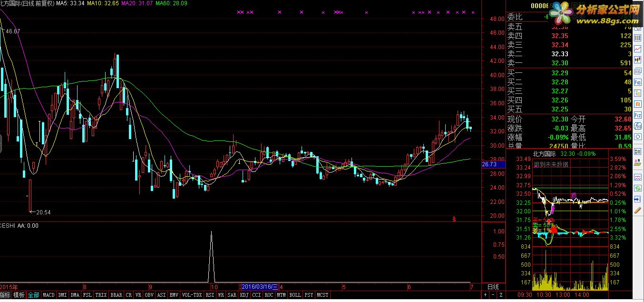This screenshot has height=302, width=644.
Task: Select the CR indicator tab
Action: pos(129,295)
